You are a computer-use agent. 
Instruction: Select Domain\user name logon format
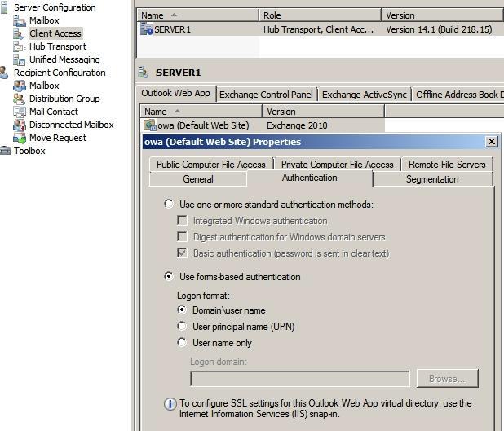(182, 310)
